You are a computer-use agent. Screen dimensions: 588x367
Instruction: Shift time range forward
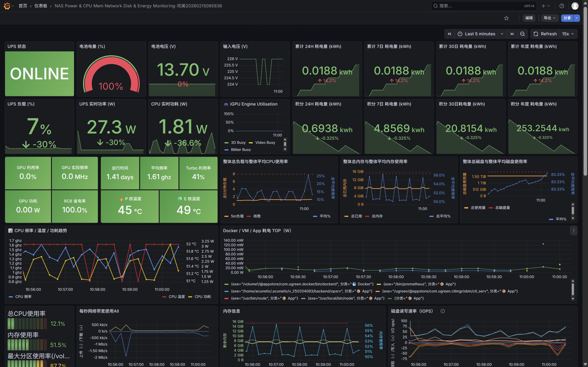(x=512, y=34)
